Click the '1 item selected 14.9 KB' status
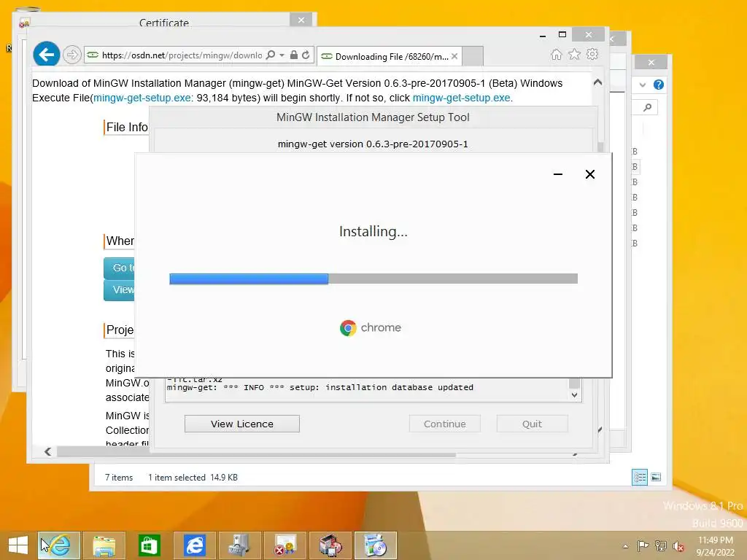The width and height of the screenshot is (747, 560). point(193,478)
